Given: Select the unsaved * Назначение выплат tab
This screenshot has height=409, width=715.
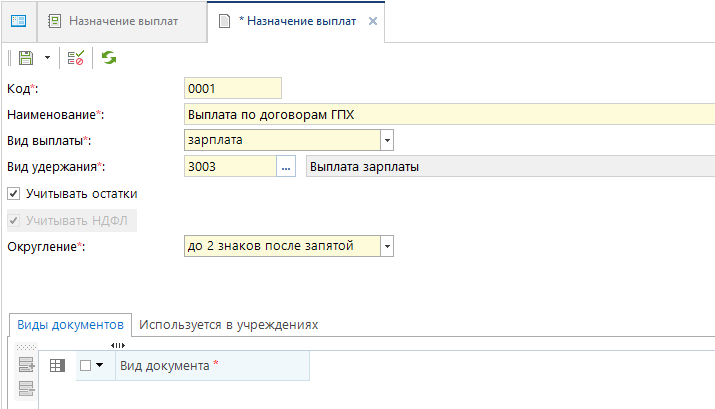Looking at the screenshot, I should point(296,21).
